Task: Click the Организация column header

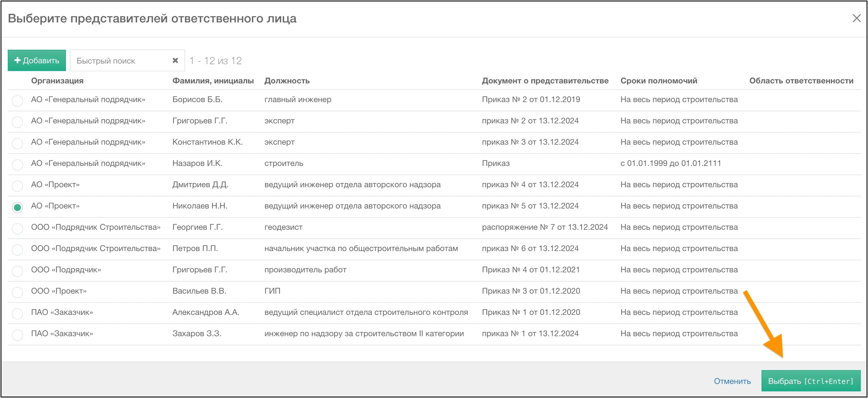Action: click(x=57, y=81)
